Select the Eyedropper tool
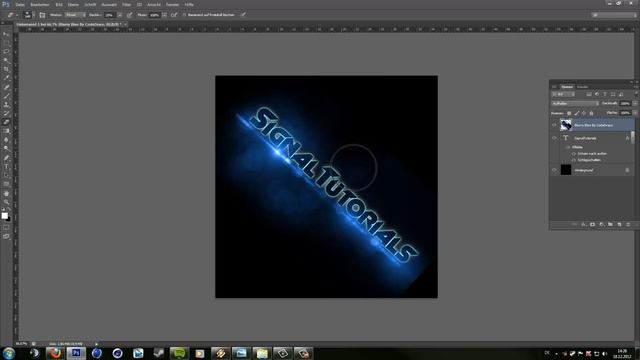The image size is (640, 360). (6, 78)
